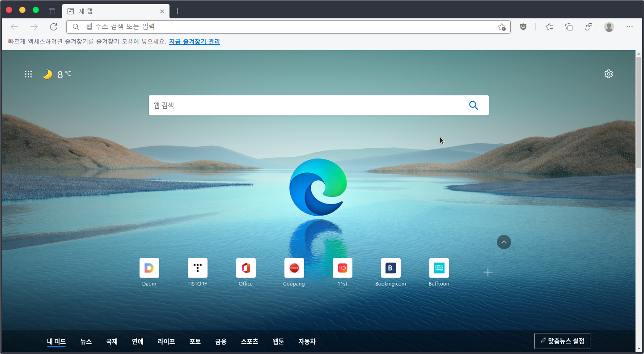The width and height of the screenshot is (644, 354).
Task: Open the Favorites list
Action: (x=549, y=27)
